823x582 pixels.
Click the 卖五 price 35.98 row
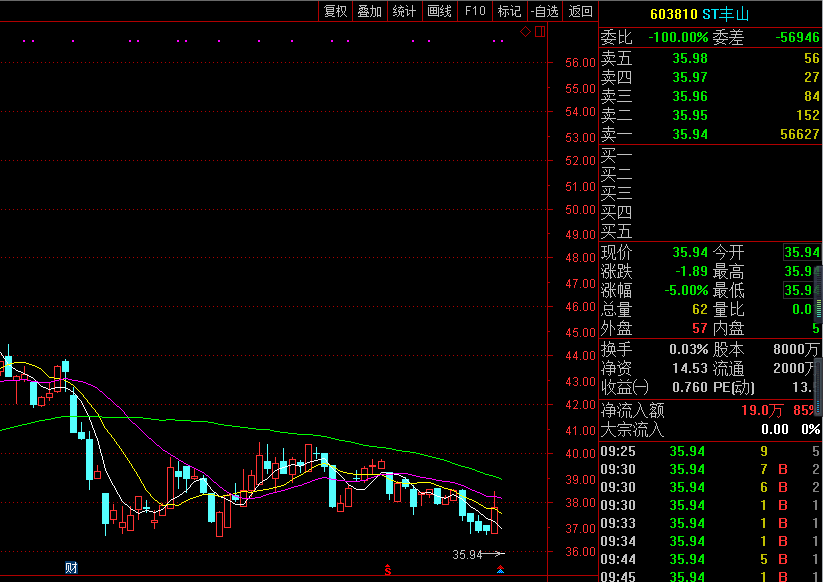tap(690, 58)
